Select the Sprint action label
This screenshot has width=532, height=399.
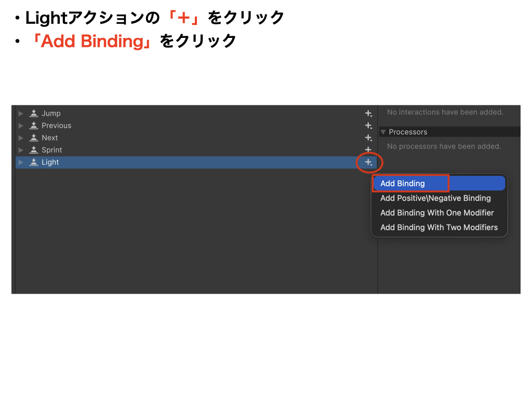52,150
